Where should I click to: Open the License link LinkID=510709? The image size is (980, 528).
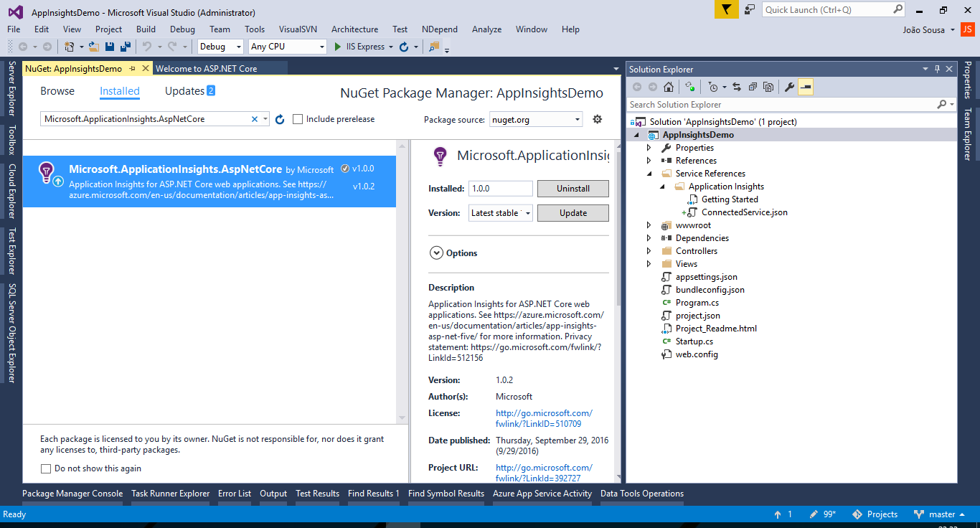point(544,419)
